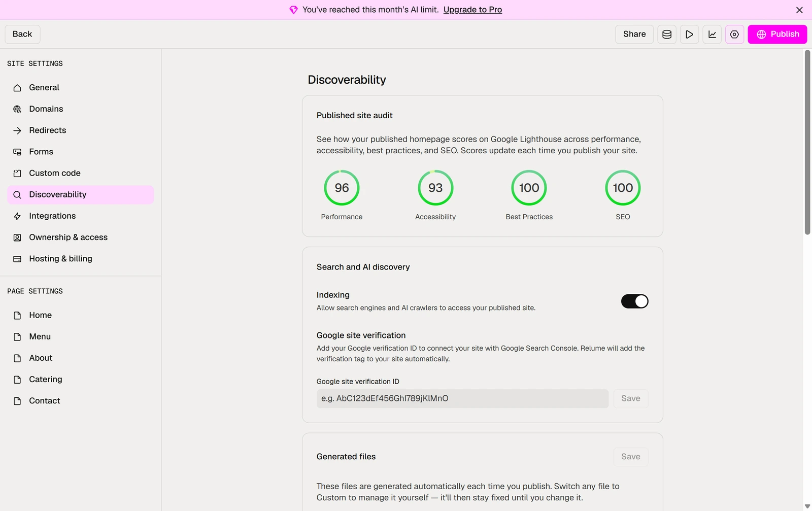Click the Upgrade to Pro link

[472, 10]
